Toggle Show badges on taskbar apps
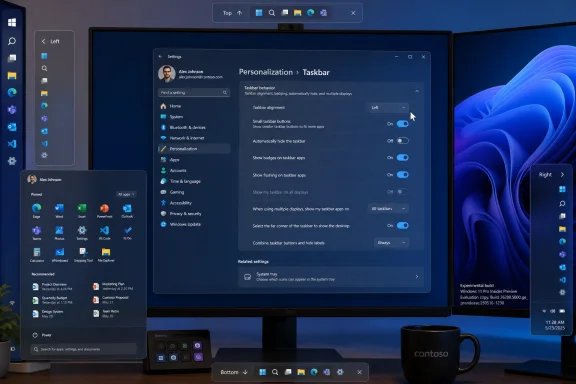The height and width of the screenshot is (384, 576). coord(403,158)
